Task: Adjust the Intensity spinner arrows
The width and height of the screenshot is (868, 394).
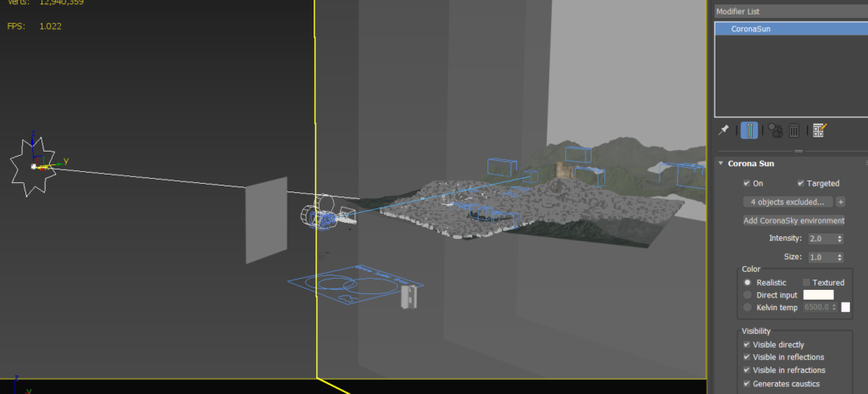Action: click(x=840, y=238)
